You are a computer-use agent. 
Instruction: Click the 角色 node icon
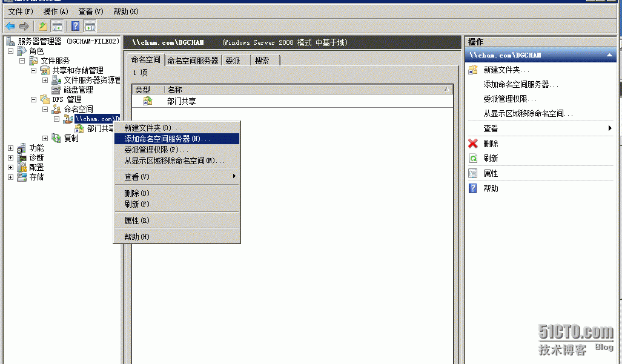(22, 51)
